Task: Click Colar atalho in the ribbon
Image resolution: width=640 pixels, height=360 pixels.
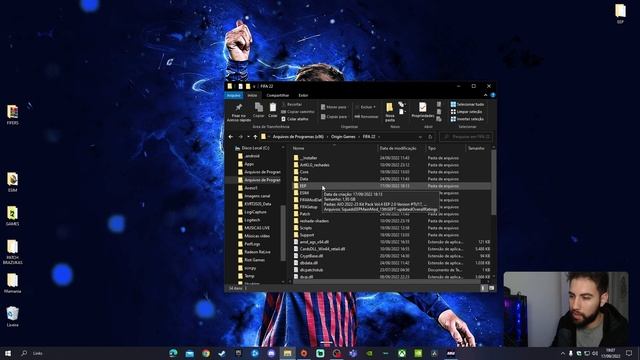Action: pos(295,119)
